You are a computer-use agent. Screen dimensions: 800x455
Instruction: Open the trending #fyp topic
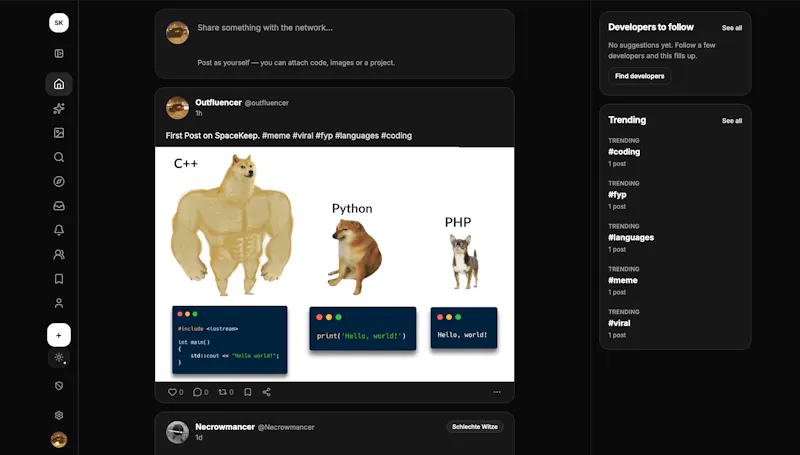point(617,194)
